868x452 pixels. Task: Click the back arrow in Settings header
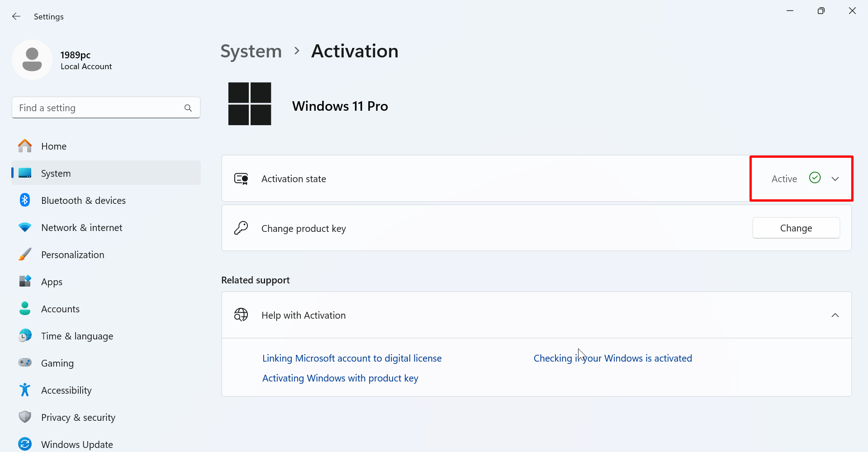point(16,16)
